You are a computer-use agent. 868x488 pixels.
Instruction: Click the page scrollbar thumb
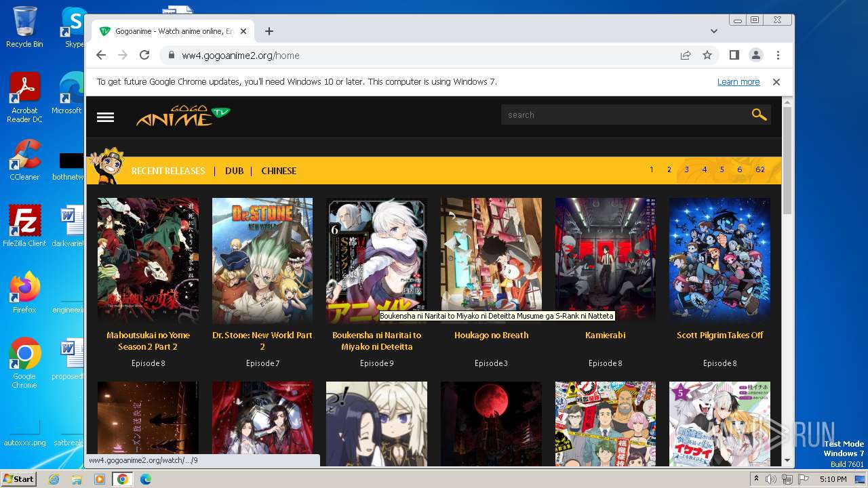click(787, 160)
